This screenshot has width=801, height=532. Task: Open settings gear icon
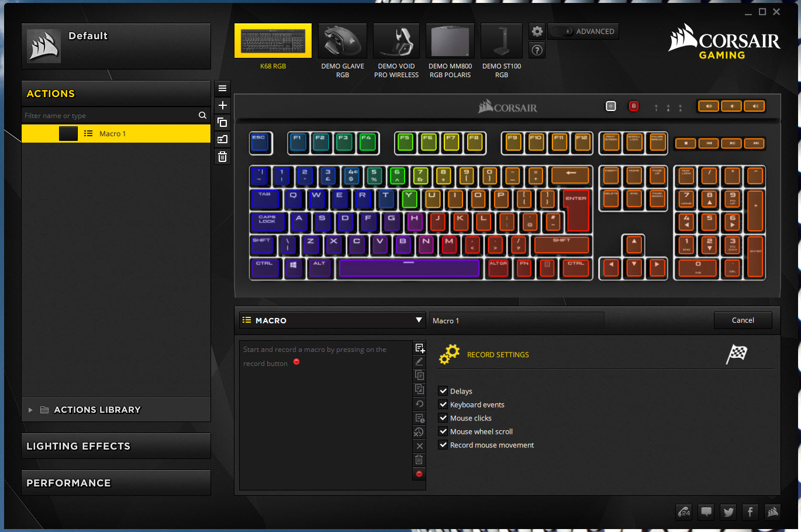(537, 32)
